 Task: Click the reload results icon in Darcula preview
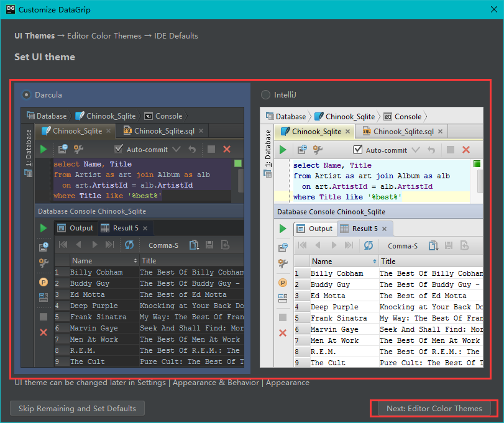129,245
